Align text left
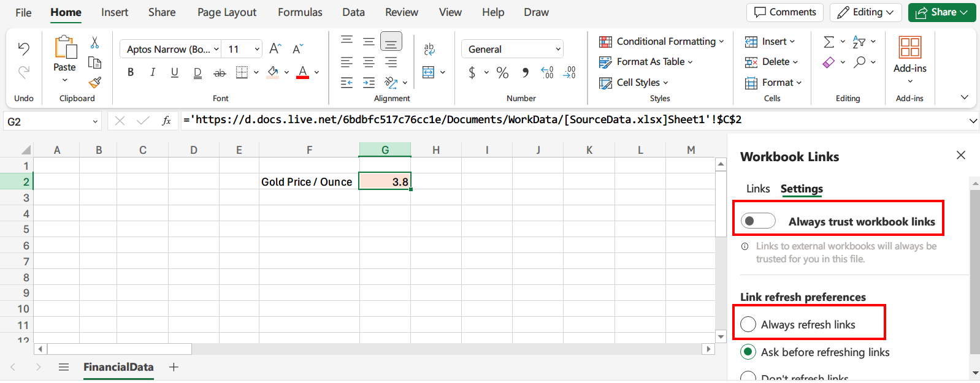This screenshot has height=383, width=980. [x=346, y=62]
